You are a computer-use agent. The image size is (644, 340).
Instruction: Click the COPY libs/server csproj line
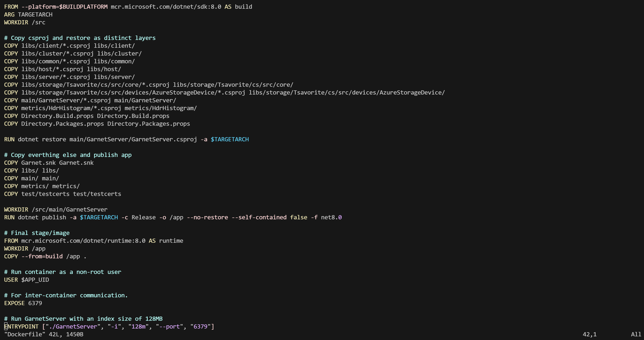click(x=70, y=77)
